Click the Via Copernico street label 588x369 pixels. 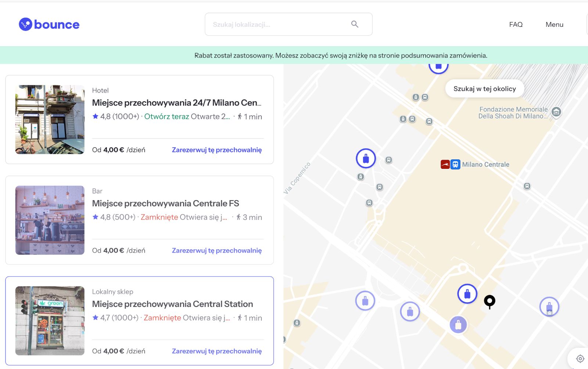297,178
